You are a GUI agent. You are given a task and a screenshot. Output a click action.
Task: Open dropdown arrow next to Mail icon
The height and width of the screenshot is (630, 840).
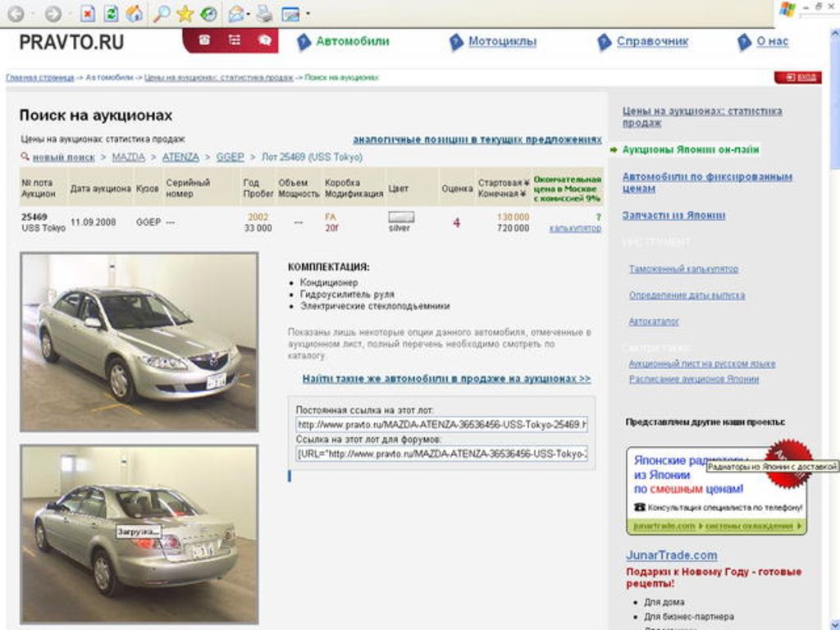(249, 14)
